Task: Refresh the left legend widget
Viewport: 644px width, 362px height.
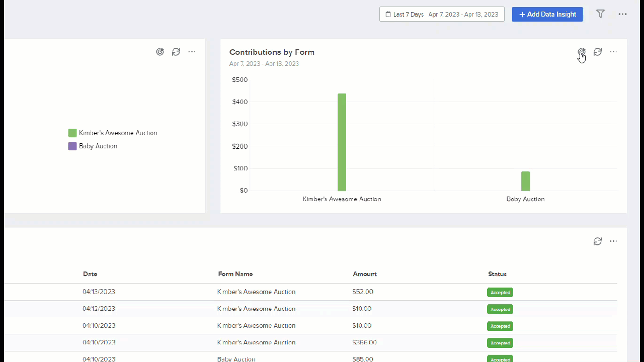Action: 176,52
